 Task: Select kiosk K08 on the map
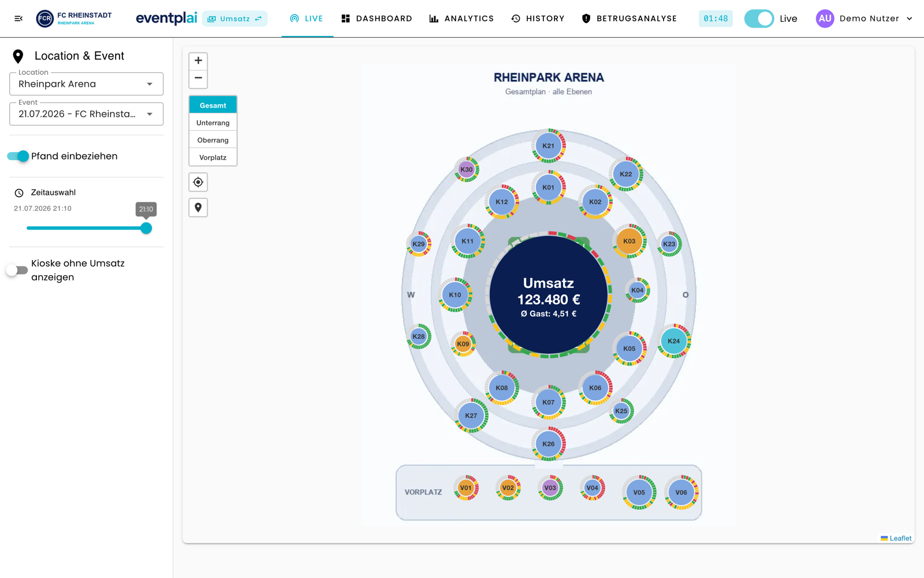[x=502, y=388]
